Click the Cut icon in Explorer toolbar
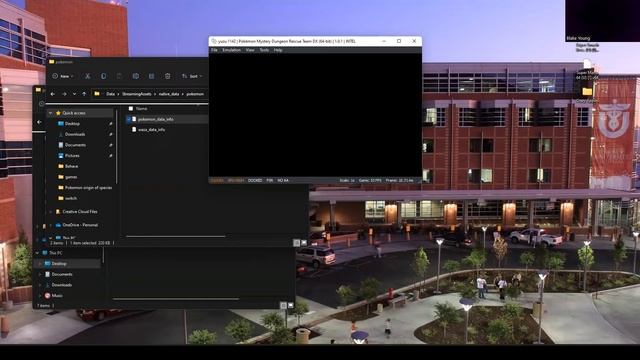Screen dimensions: 640x360 [87, 76]
